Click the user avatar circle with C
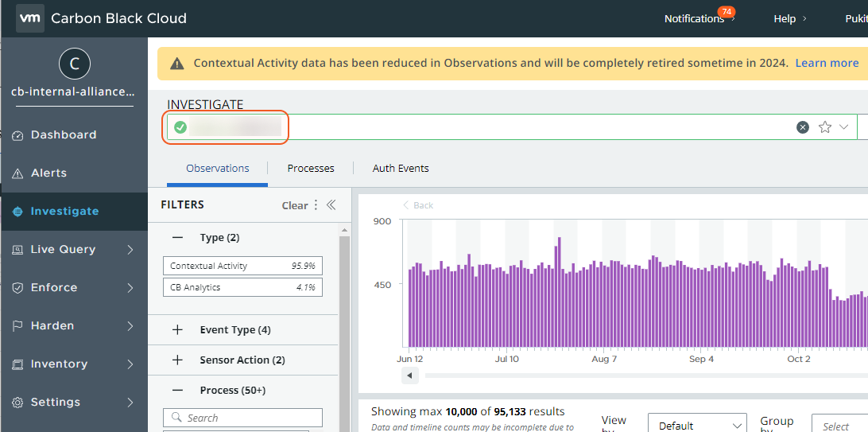 click(x=74, y=64)
